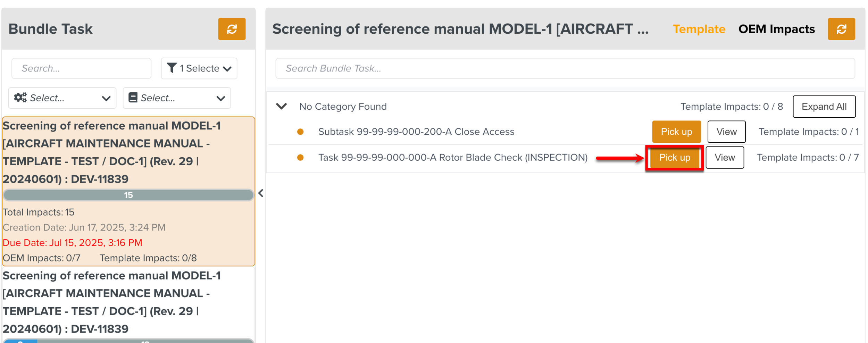Switch to the OEM Impacts tab

click(x=776, y=29)
